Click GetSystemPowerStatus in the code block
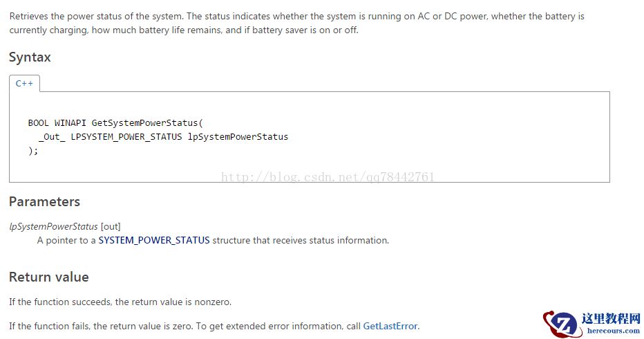 pyautogui.click(x=144, y=123)
